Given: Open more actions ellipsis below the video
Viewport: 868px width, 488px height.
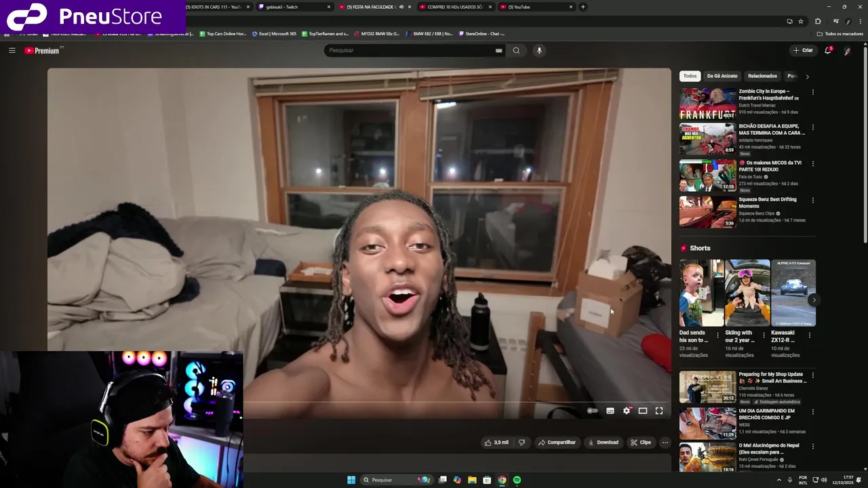Looking at the screenshot, I should pyautogui.click(x=665, y=443).
